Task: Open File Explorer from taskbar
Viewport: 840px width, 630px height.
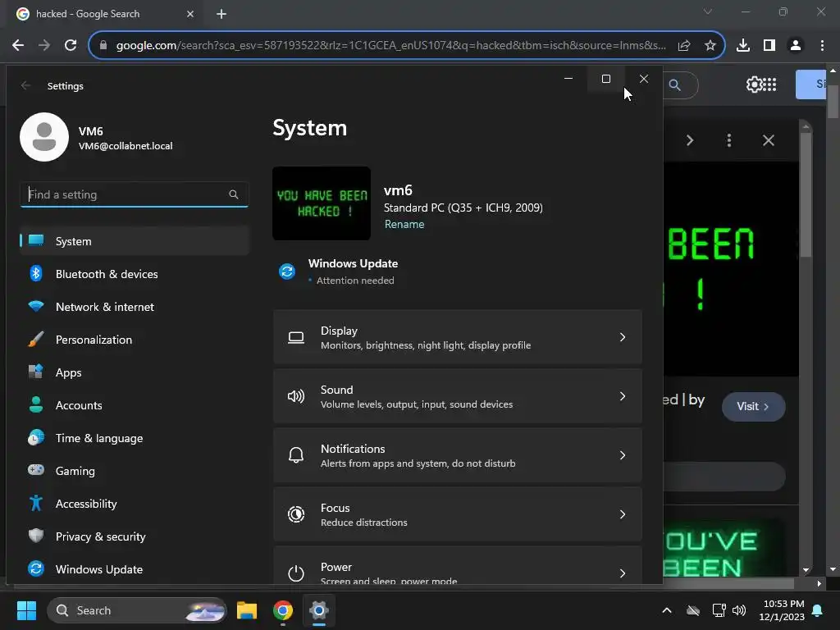Action: (x=247, y=610)
